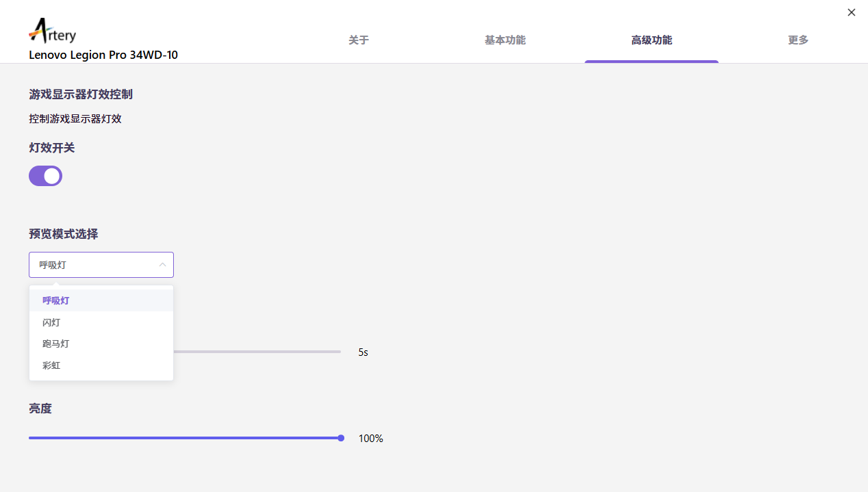Viewport: 868px width, 492px height.
Task: Click the 100% brightness value label
Action: click(x=371, y=439)
